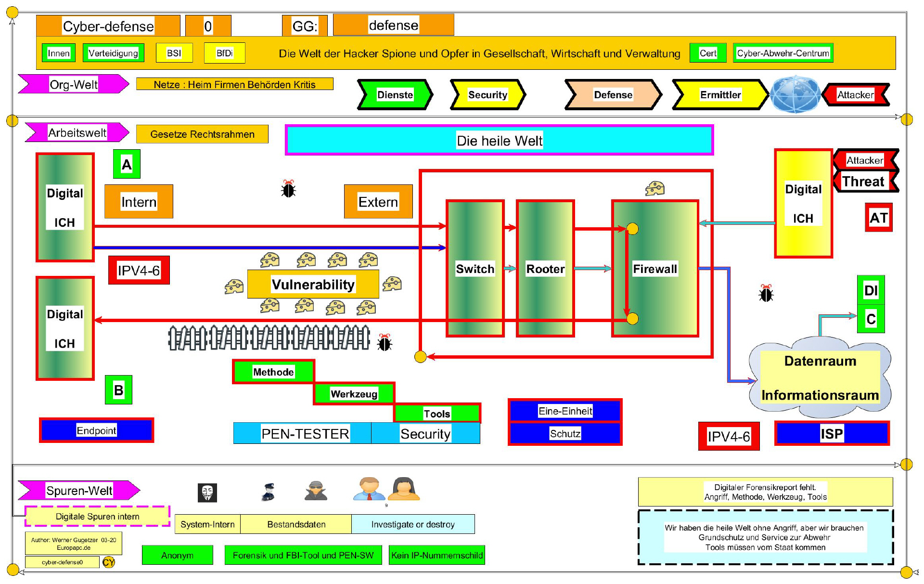Image resolution: width=924 pixels, height=584 pixels.
Task: Click the Vulnerability box
Action: click(x=313, y=285)
